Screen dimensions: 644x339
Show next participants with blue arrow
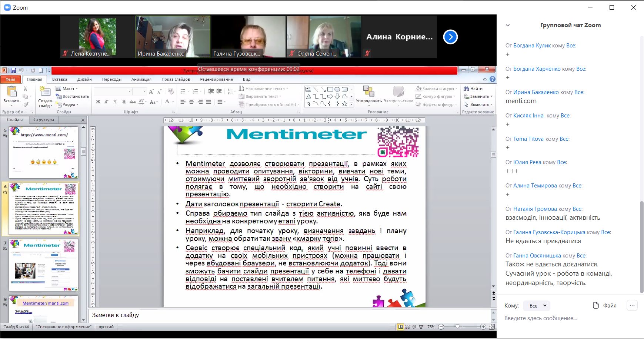(450, 37)
